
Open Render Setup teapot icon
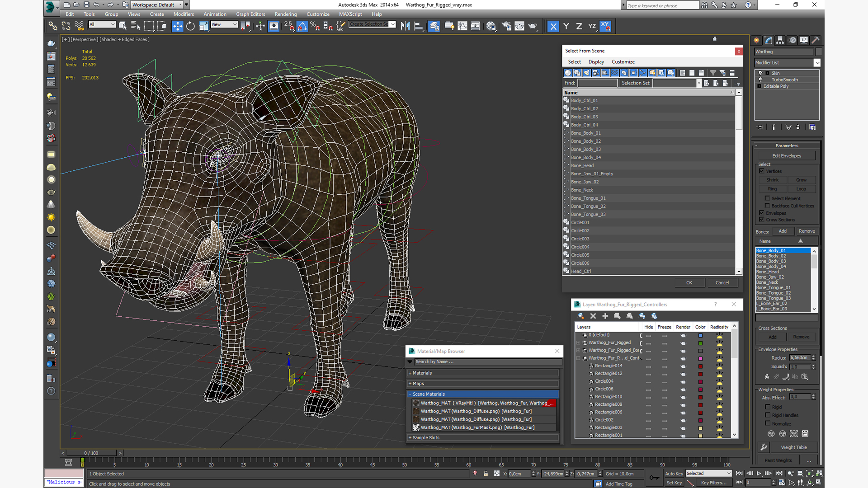click(507, 26)
